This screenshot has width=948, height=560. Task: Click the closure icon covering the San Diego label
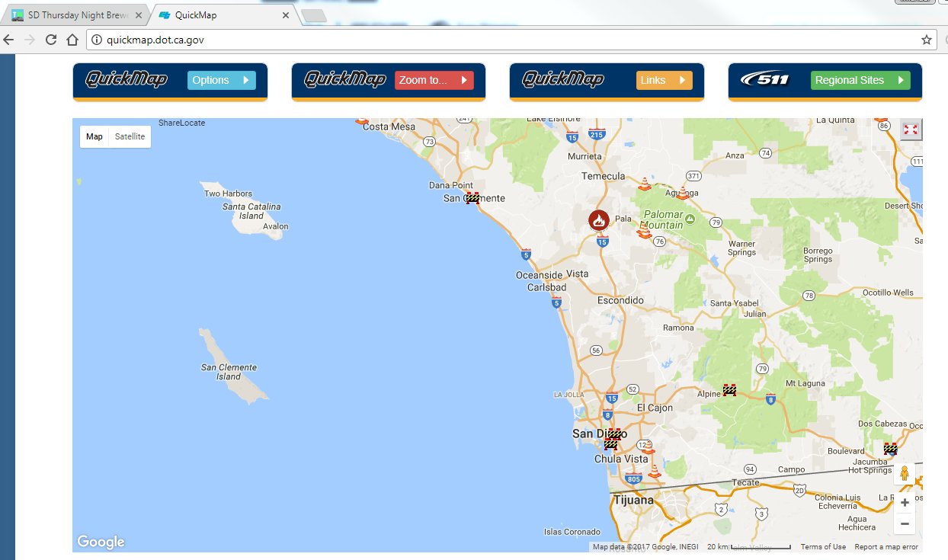613,434
